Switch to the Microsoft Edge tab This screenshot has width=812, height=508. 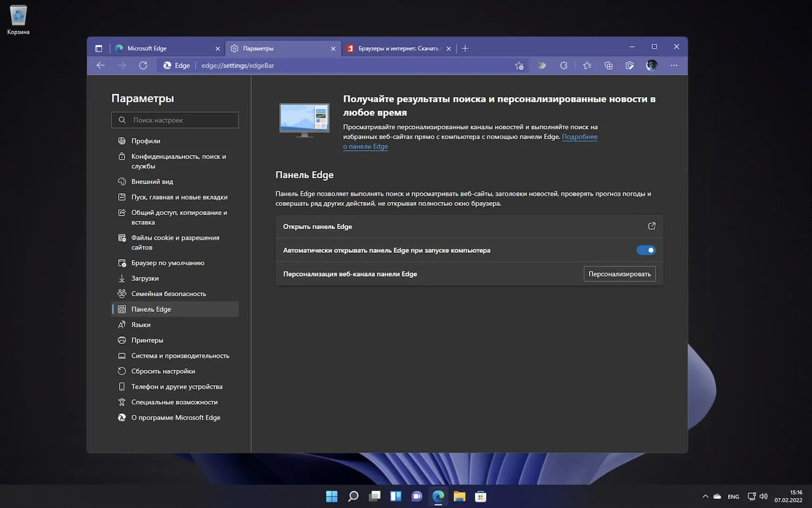click(162, 48)
